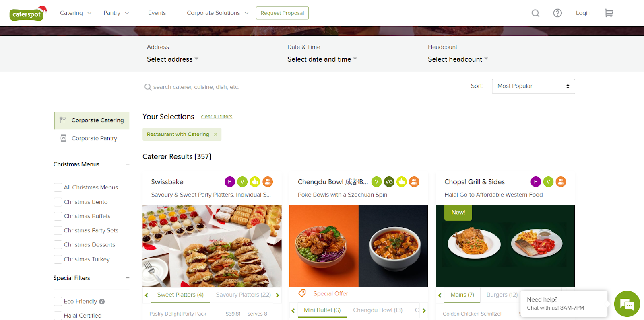Switch to Savoury Platters (22) tab

click(243, 295)
